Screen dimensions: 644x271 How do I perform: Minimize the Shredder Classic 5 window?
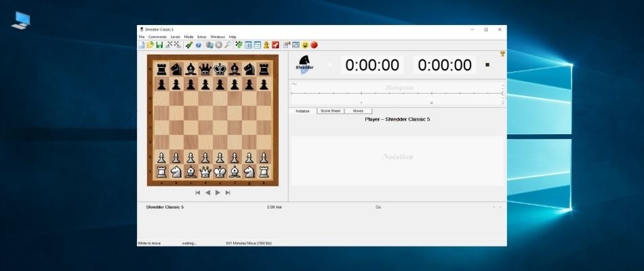472,30
